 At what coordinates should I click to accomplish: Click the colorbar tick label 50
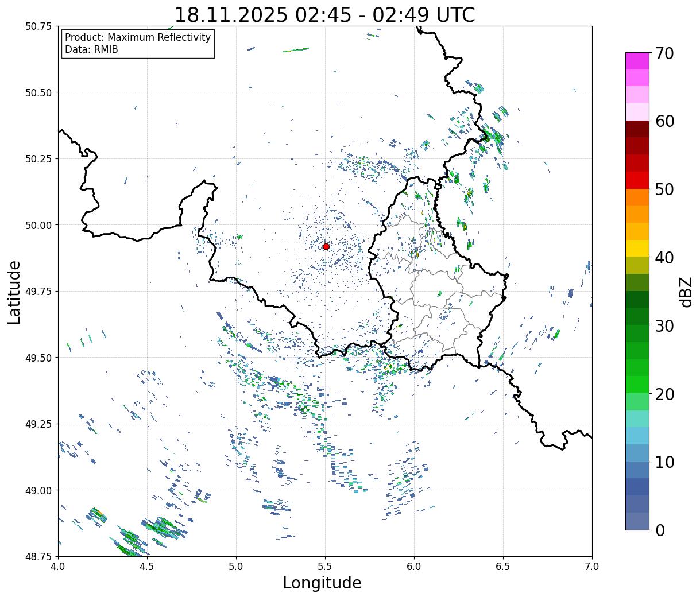click(664, 189)
